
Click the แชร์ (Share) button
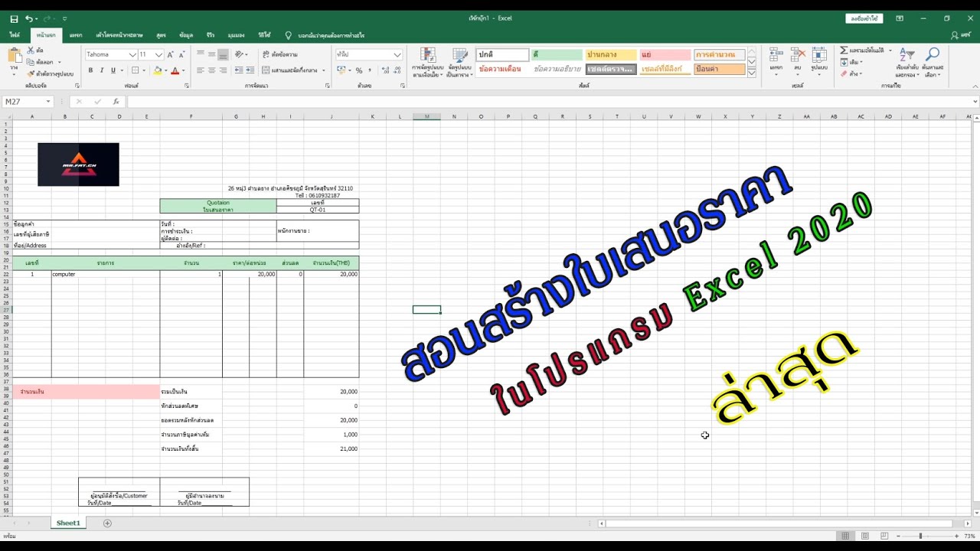[960, 35]
